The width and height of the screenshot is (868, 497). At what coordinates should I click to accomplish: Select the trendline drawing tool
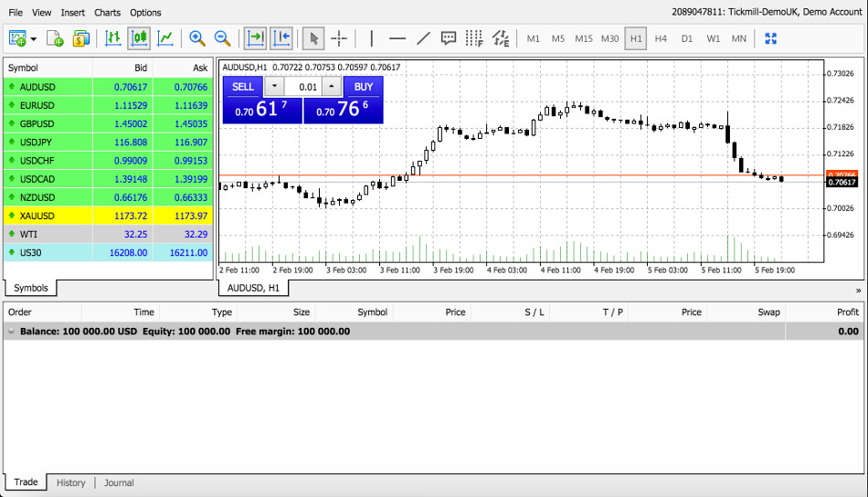pyautogui.click(x=423, y=38)
